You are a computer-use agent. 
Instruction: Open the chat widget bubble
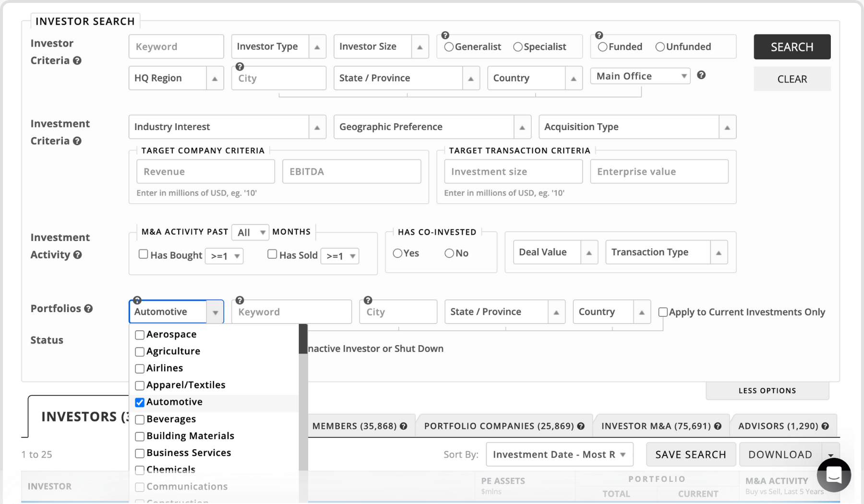click(834, 475)
